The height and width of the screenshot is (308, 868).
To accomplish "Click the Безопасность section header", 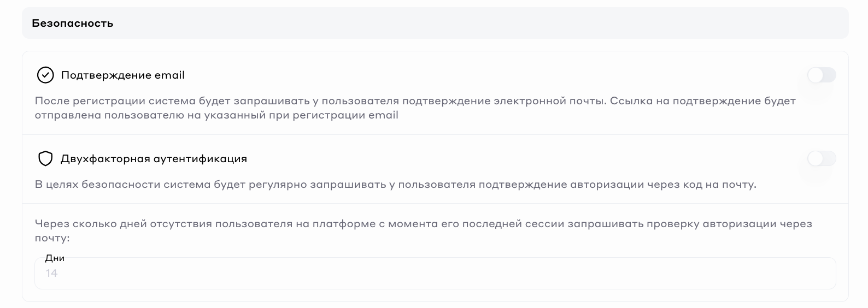I will 73,23.
